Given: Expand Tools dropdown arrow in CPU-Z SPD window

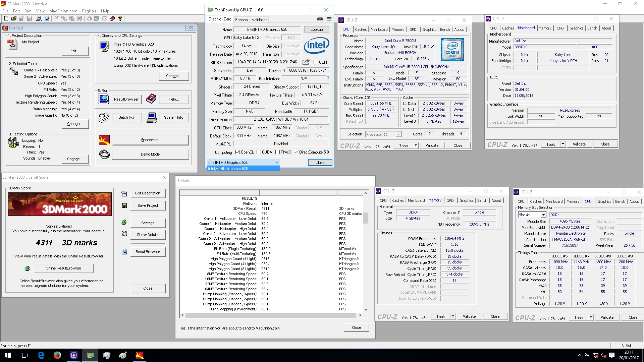Looking at the screenshot, I should click(591, 317).
